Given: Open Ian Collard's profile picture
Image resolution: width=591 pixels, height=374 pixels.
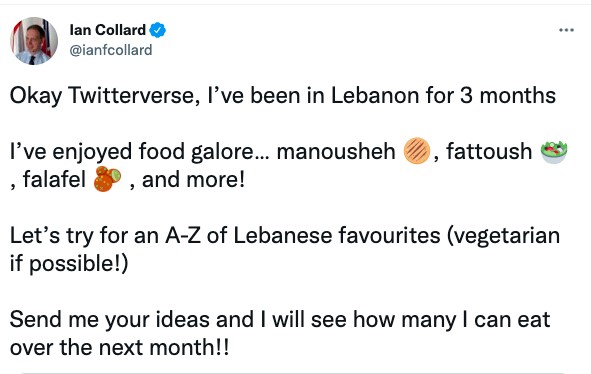Looking at the screenshot, I should [34, 41].
